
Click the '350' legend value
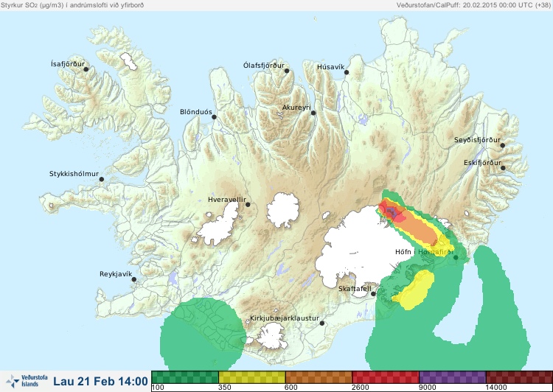click(225, 388)
